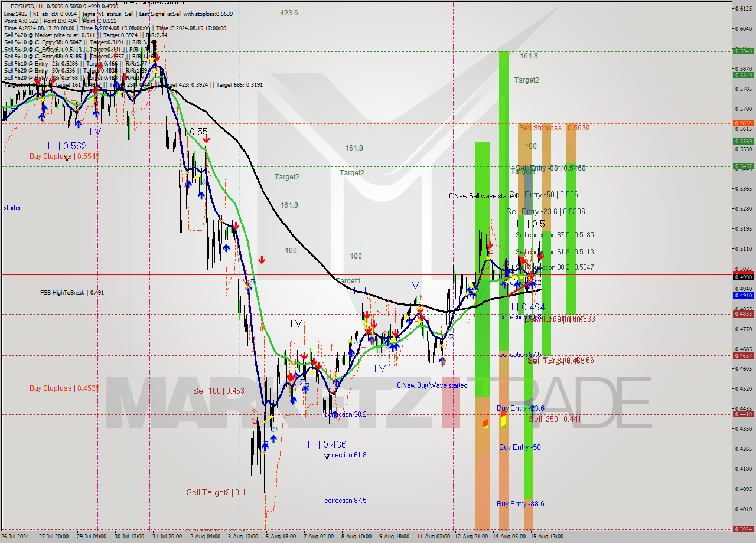
Task: Click the 0.4010 price axis value
Action: point(743,509)
